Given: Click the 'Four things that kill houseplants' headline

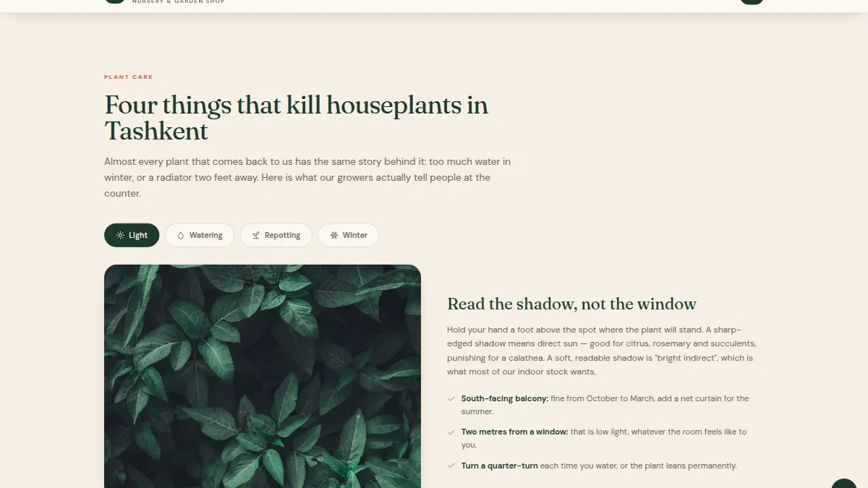Looking at the screenshot, I should (297, 118).
